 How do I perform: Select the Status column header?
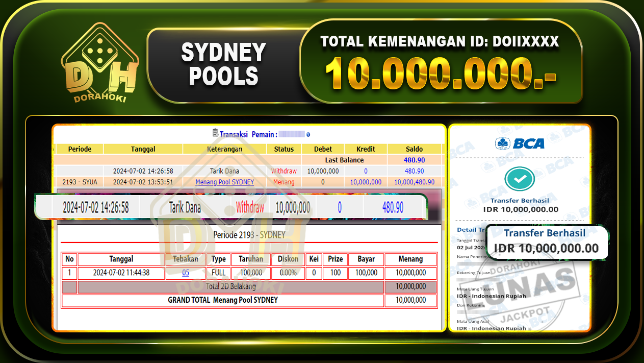[284, 149]
